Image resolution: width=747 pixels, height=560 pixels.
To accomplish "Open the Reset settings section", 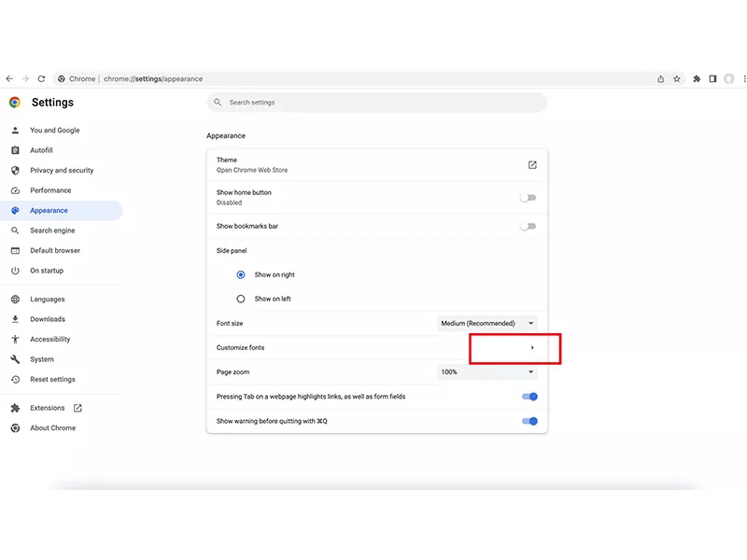I will [52, 379].
